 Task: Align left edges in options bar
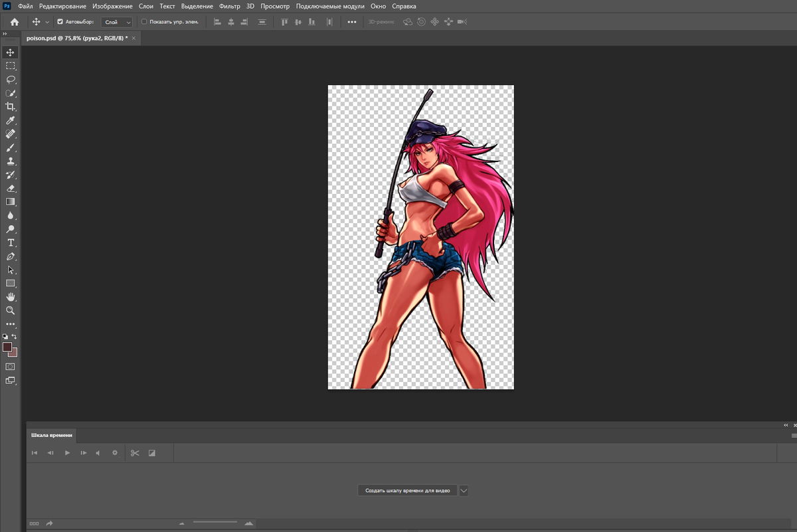(x=217, y=22)
